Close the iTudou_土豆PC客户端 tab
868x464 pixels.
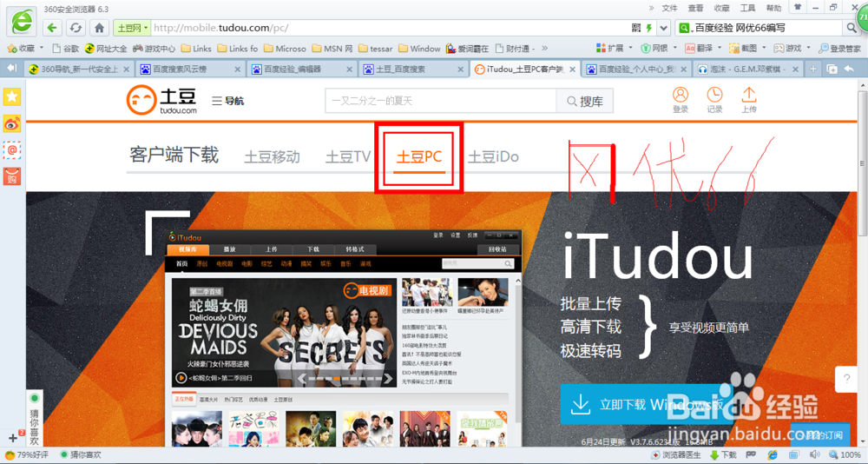(x=572, y=70)
